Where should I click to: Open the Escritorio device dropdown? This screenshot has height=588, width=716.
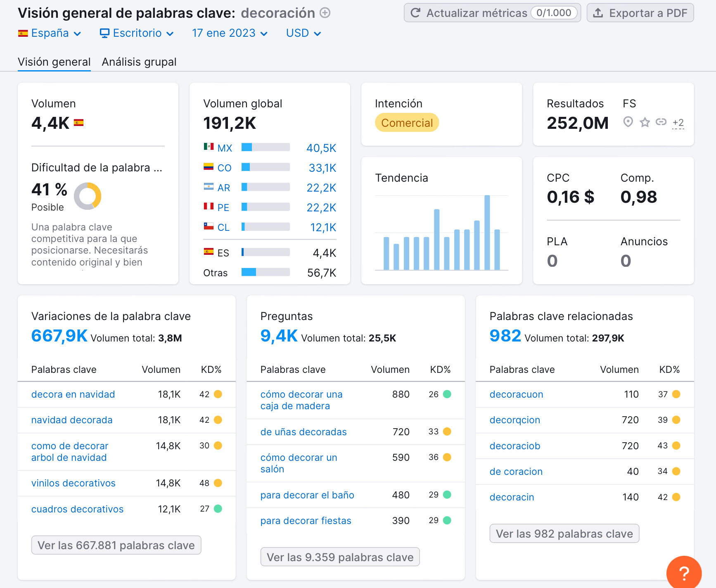tap(137, 33)
